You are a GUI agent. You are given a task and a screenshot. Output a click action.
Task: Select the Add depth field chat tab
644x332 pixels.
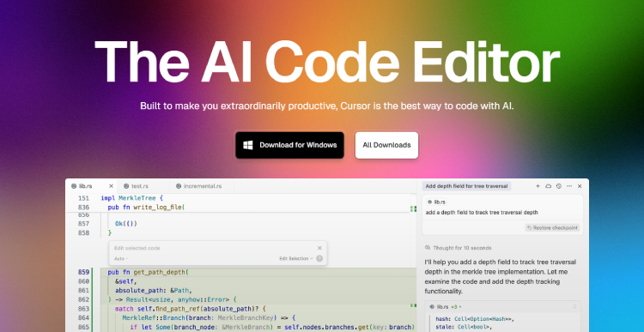coord(466,186)
